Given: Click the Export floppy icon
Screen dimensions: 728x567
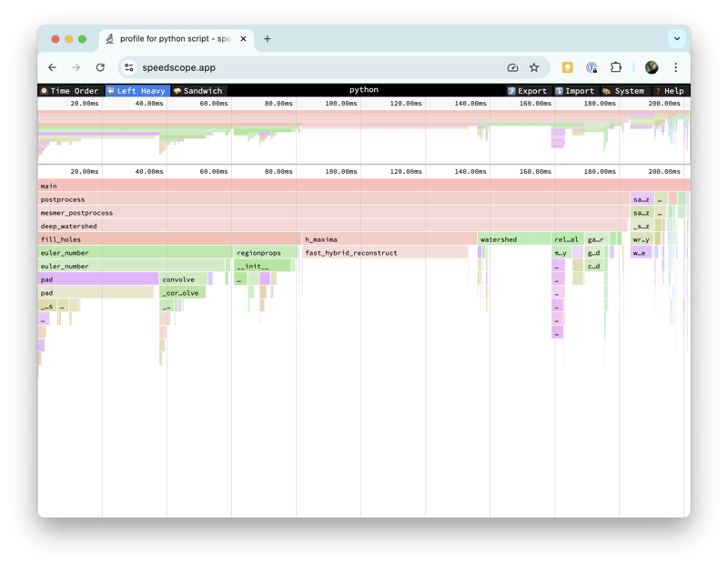Looking at the screenshot, I should pos(511,90).
